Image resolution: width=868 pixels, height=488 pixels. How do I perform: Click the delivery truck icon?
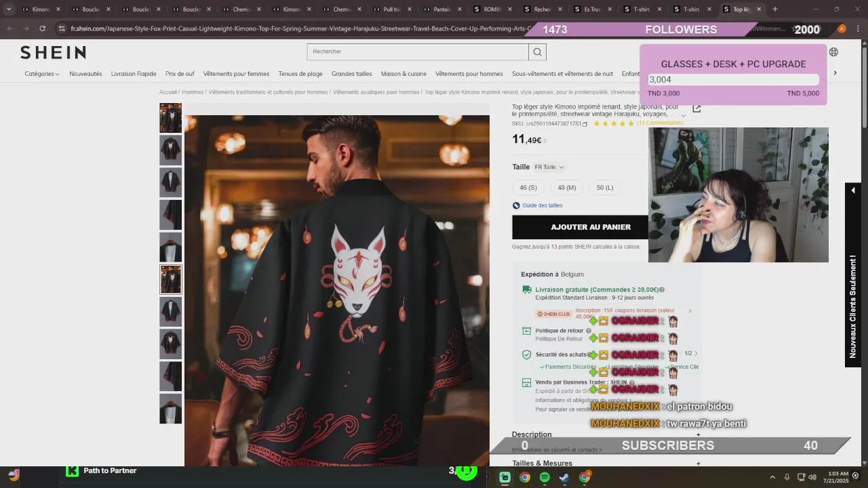click(x=527, y=289)
